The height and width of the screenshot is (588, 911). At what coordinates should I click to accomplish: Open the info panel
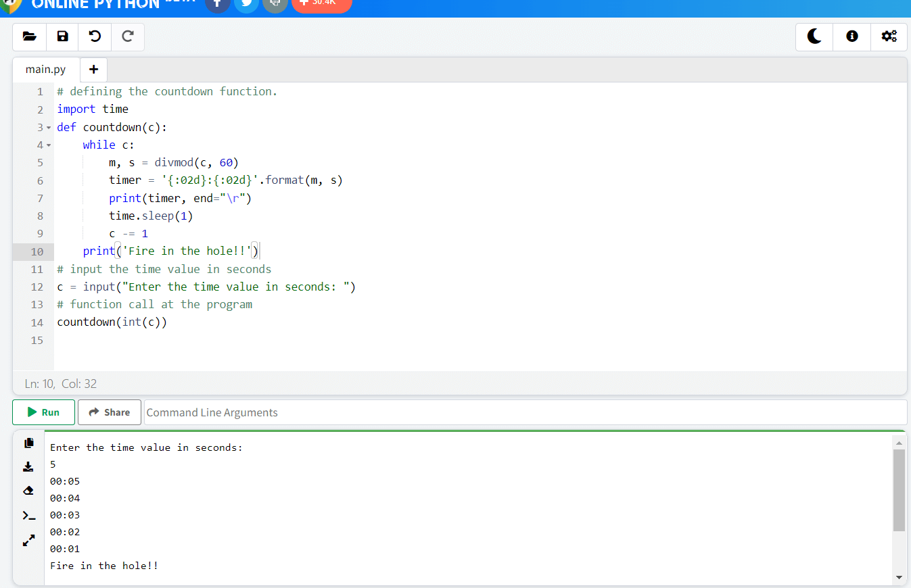click(851, 36)
